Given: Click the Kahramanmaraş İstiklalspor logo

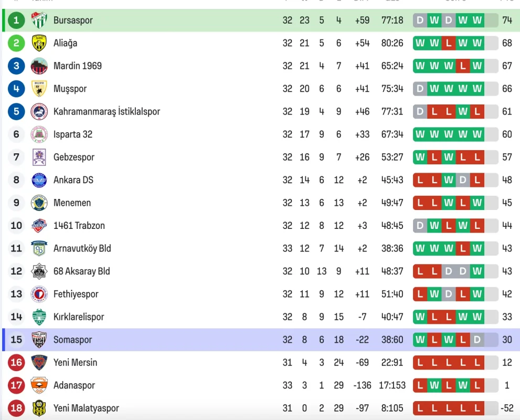Looking at the screenshot, I should [39, 111].
